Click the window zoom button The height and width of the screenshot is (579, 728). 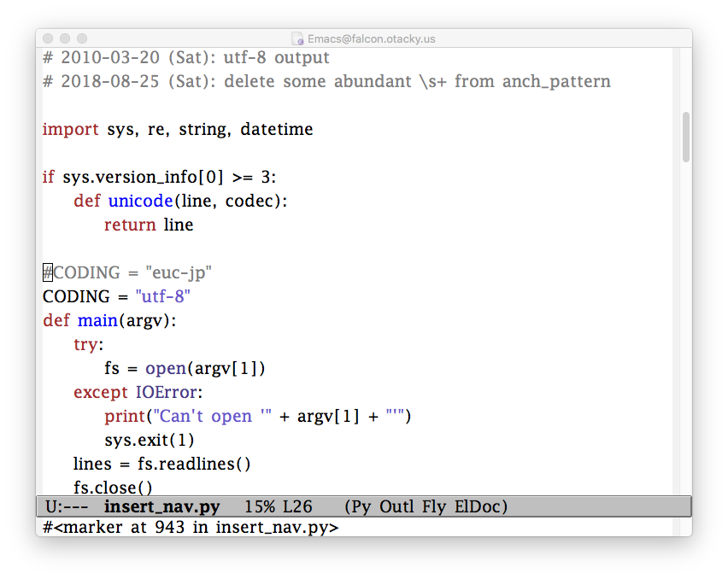(82, 38)
